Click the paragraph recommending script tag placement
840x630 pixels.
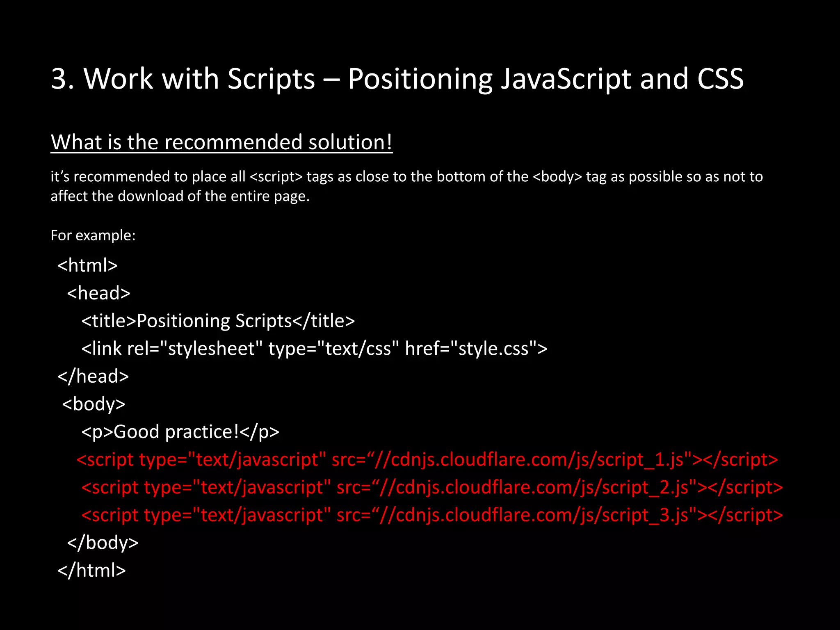(x=406, y=177)
